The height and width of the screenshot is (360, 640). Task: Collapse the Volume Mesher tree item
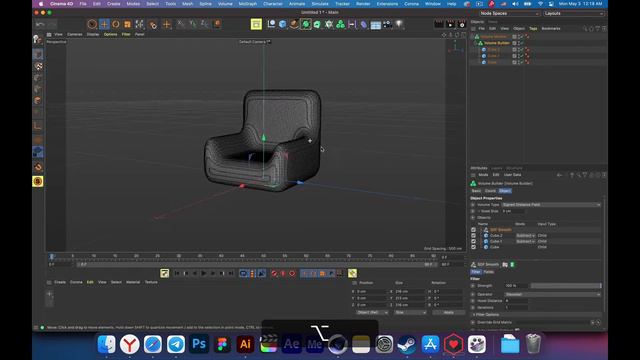[473, 37]
